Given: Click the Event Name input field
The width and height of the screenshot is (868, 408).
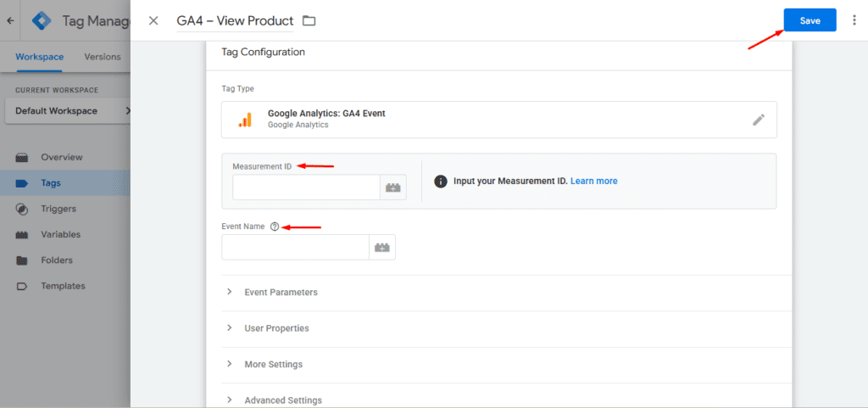Looking at the screenshot, I should tap(295, 247).
